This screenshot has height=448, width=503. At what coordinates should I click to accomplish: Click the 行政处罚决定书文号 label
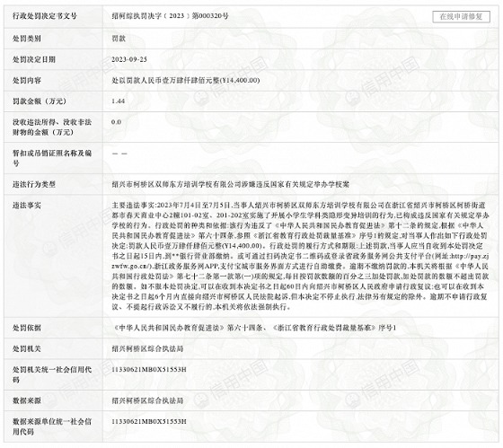(45, 16)
